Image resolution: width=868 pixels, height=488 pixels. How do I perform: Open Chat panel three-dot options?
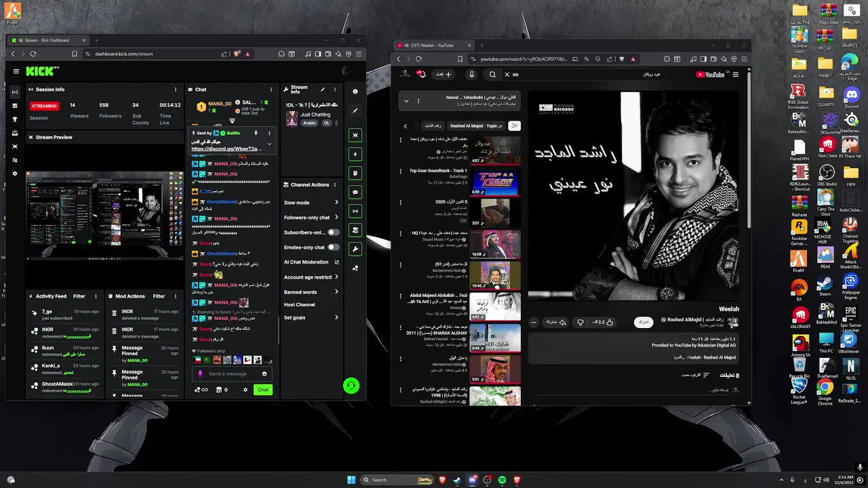271,89
